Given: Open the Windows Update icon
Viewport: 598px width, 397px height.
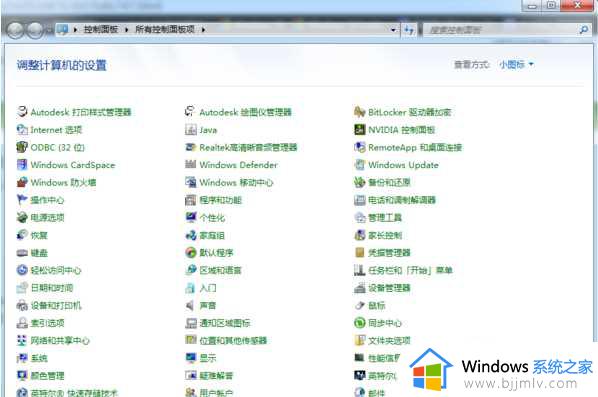Looking at the screenshot, I should [x=359, y=165].
